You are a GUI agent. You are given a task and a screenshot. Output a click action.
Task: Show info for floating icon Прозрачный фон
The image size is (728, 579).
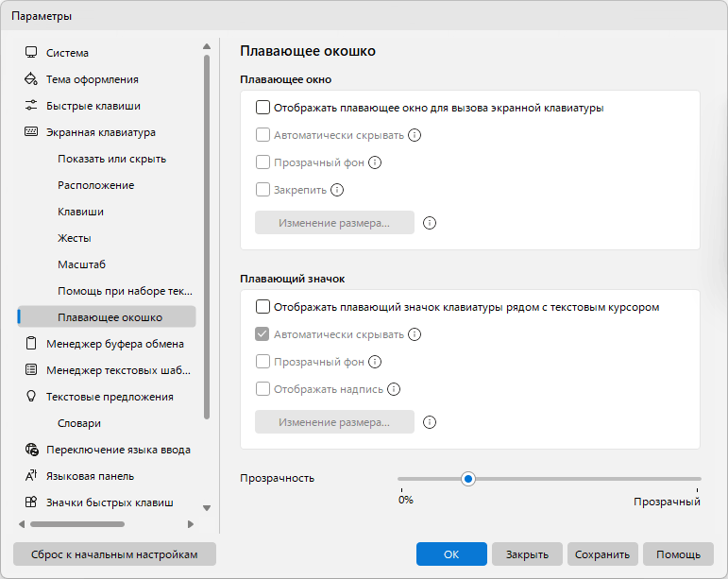click(375, 362)
